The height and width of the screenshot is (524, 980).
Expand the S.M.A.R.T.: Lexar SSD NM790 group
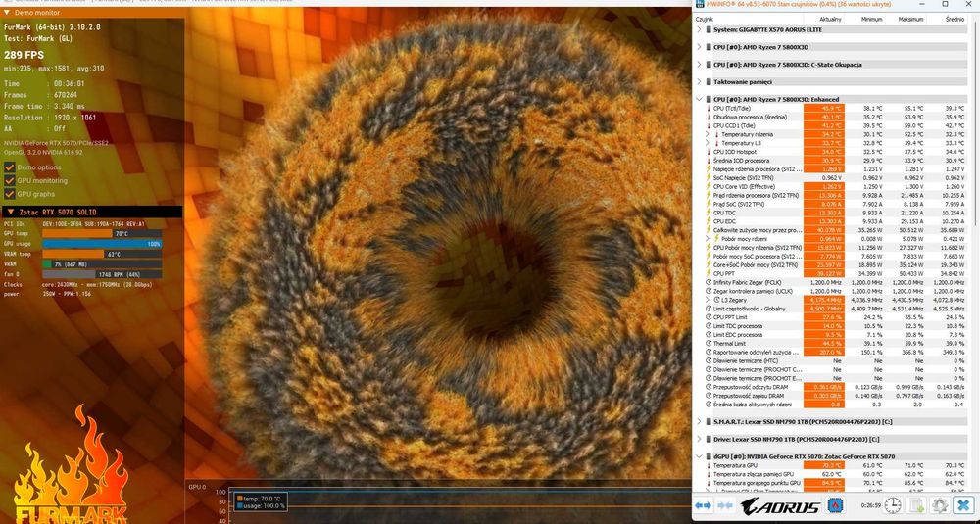(x=700, y=421)
